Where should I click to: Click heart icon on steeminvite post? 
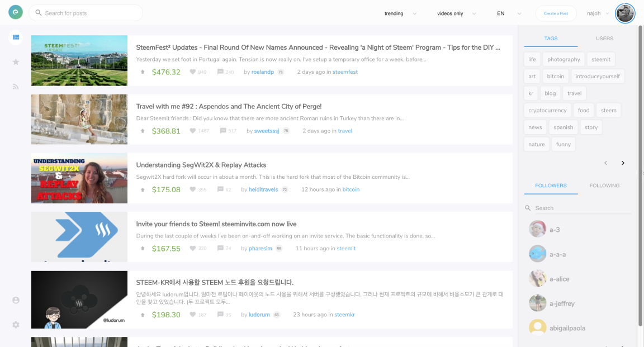point(193,249)
